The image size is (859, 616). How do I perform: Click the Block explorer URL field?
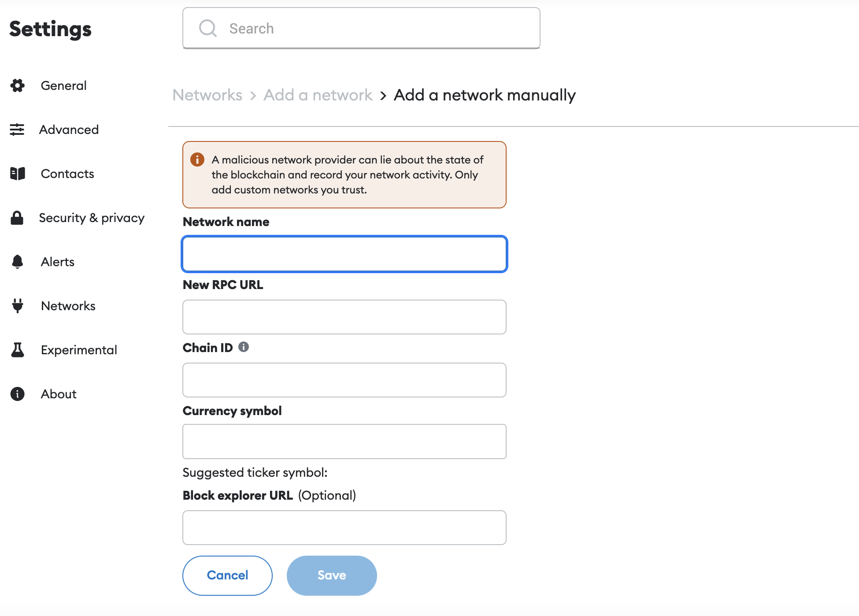coord(344,527)
